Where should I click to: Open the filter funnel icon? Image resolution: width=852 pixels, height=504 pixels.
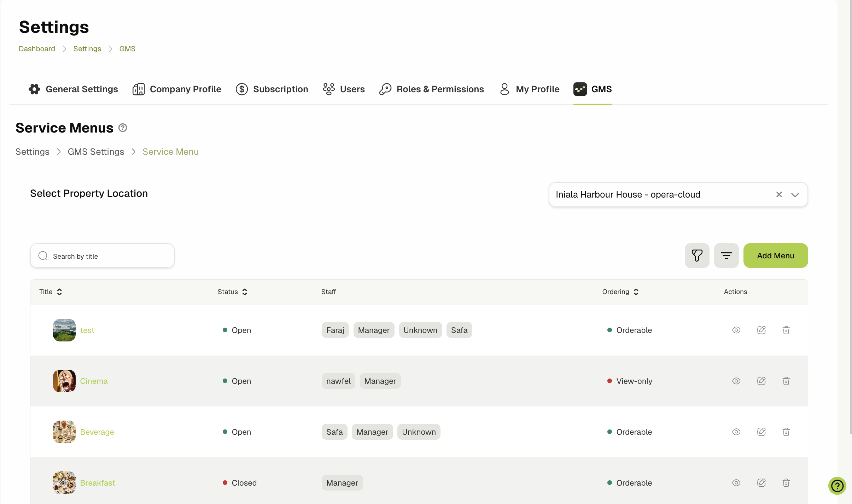[696, 255]
